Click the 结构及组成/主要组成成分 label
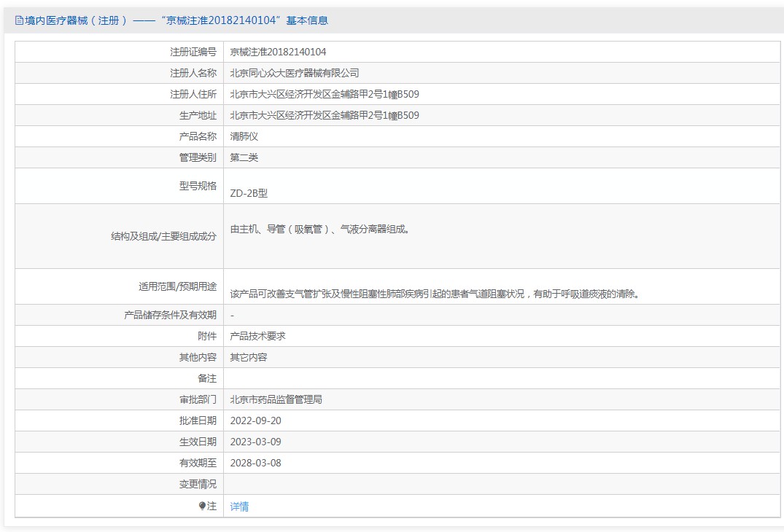The width and height of the screenshot is (784, 532). tap(163, 236)
